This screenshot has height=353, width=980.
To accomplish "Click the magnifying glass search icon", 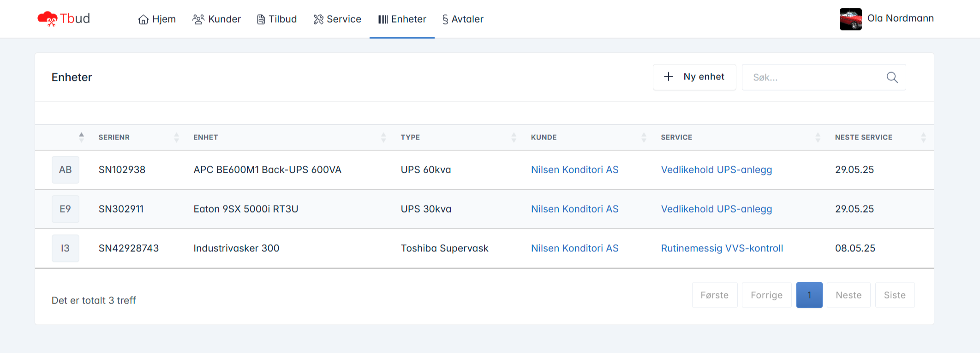I will [x=892, y=78].
